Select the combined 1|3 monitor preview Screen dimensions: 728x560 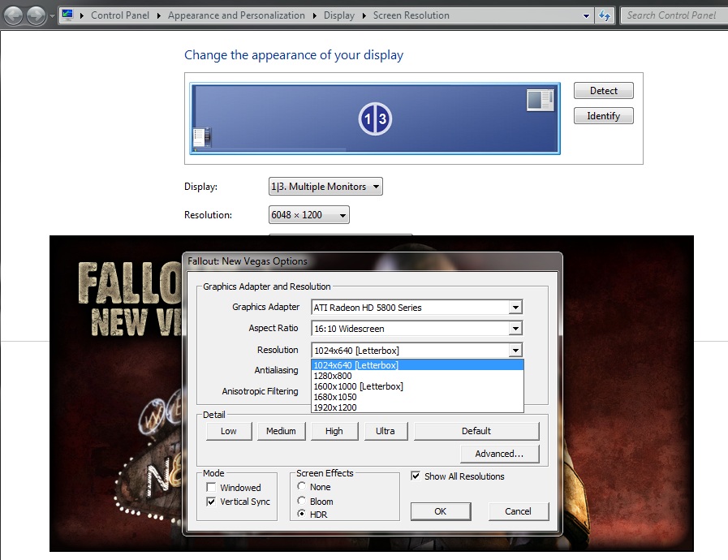(375, 118)
